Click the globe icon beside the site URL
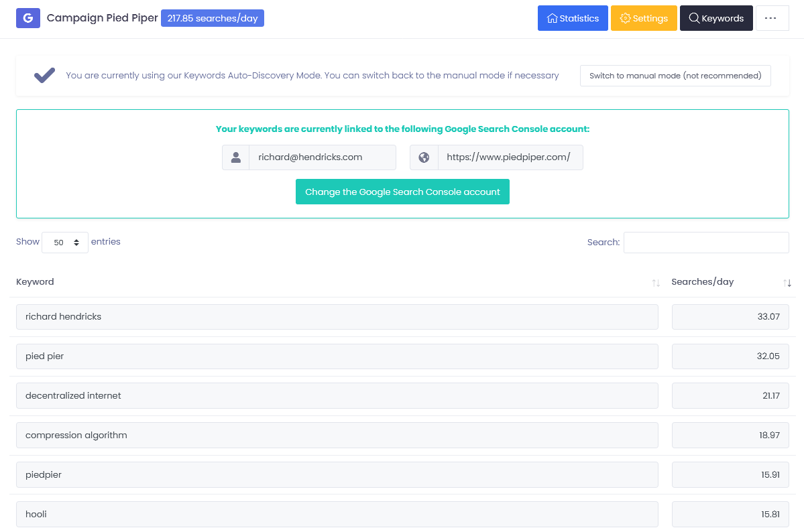Image resolution: width=804 pixels, height=532 pixels. tap(424, 157)
